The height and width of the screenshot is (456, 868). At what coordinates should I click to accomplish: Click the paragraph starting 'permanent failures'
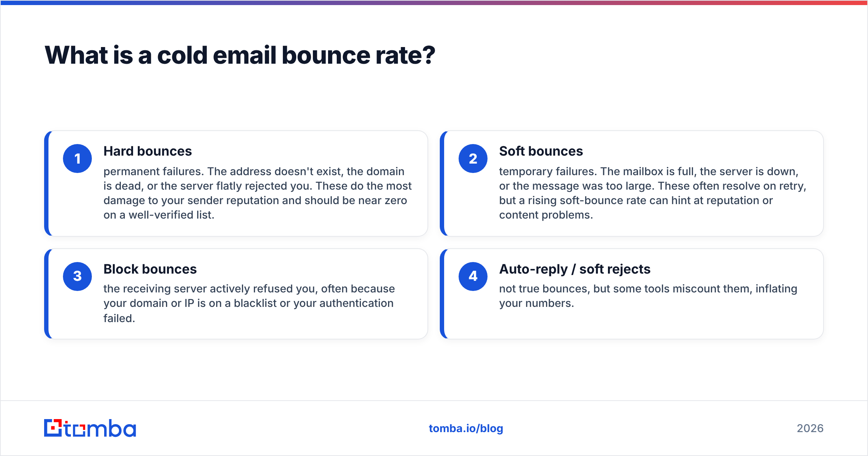click(258, 193)
